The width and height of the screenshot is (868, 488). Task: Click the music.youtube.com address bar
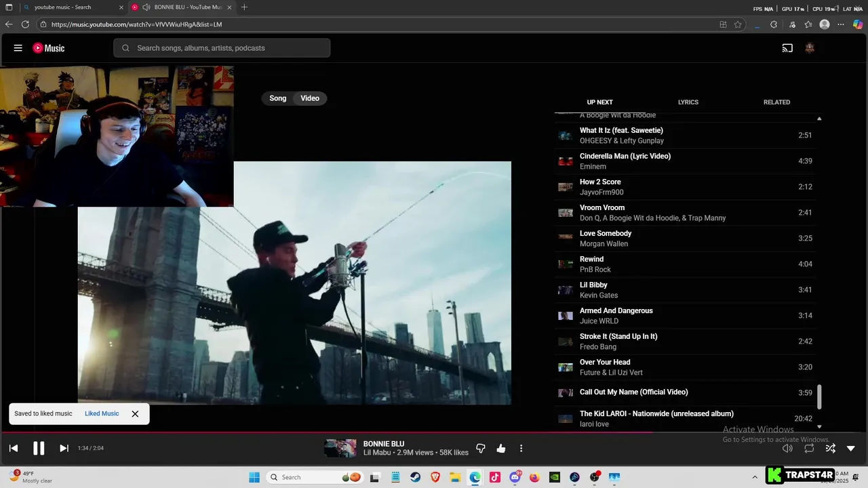pyautogui.click(x=380, y=24)
